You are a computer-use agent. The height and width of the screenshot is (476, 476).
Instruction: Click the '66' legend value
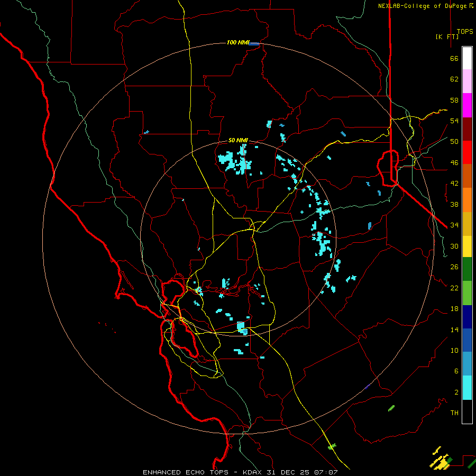(454, 59)
